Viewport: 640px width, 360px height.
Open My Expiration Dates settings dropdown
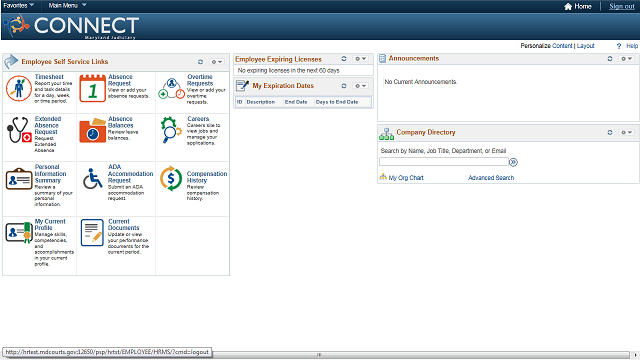click(x=360, y=86)
